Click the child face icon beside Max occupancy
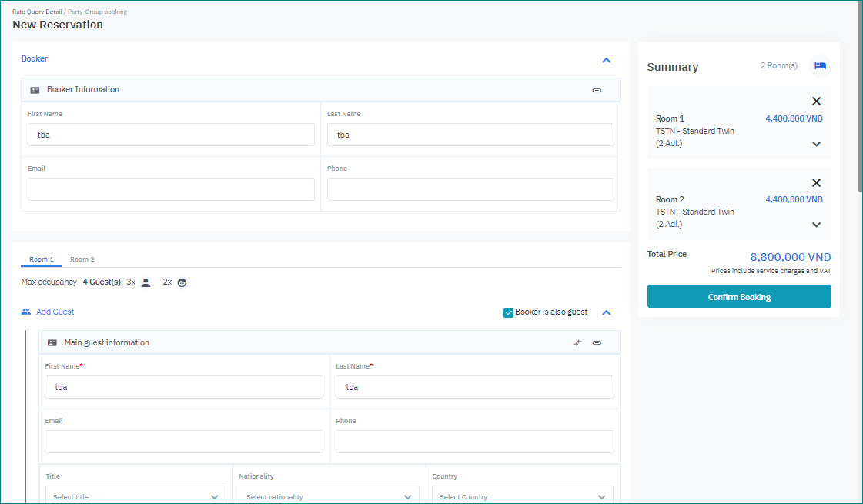 pyautogui.click(x=182, y=282)
